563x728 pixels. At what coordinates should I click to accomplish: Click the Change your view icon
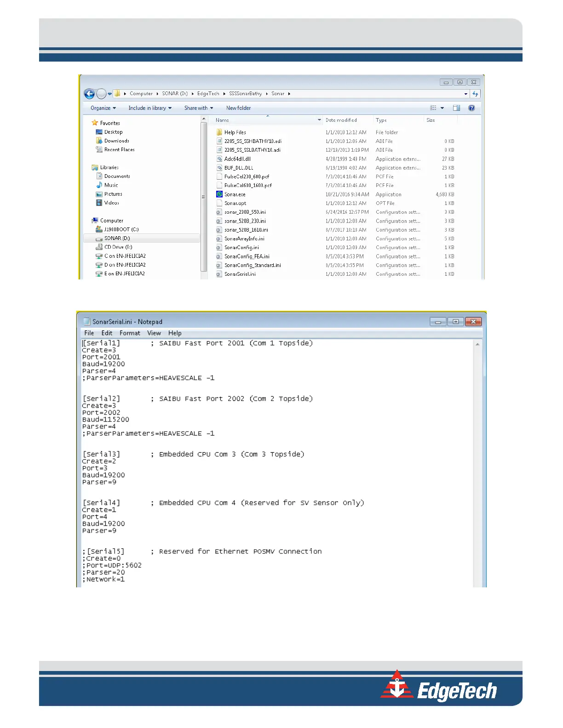tap(433, 108)
